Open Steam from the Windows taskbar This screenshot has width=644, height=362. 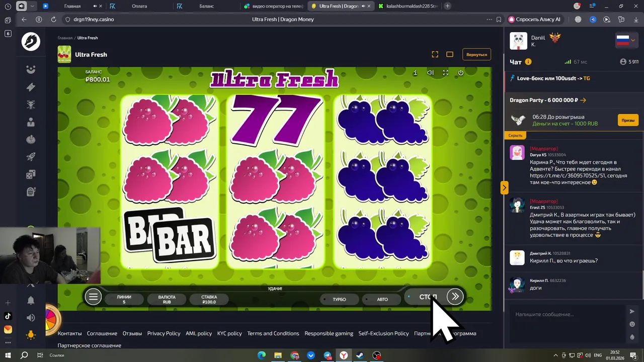360,355
